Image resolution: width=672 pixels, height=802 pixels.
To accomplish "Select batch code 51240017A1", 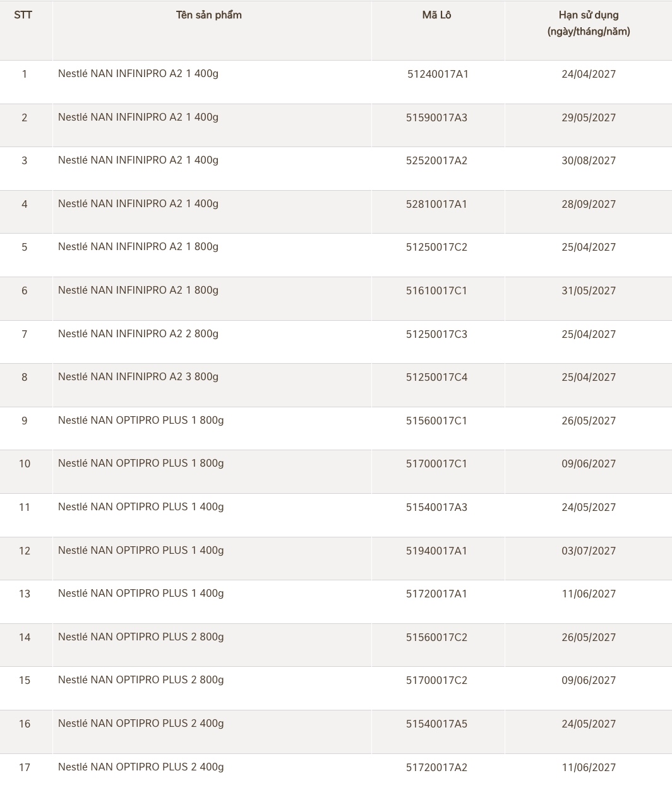I will click(x=438, y=75).
